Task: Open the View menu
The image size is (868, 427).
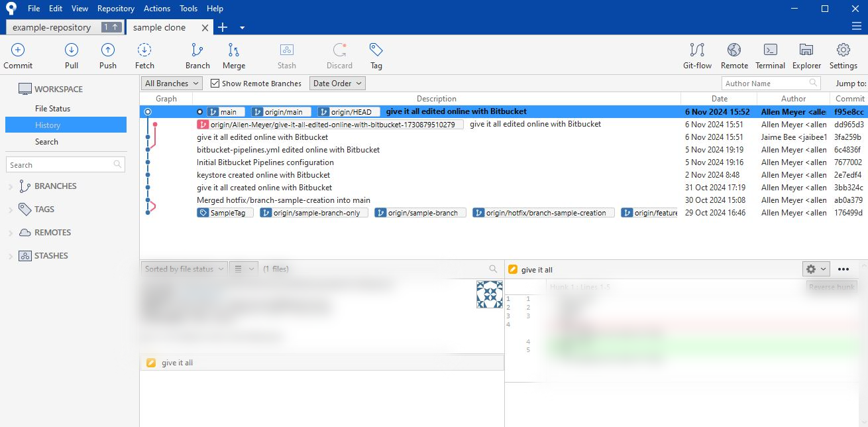Action: click(80, 9)
